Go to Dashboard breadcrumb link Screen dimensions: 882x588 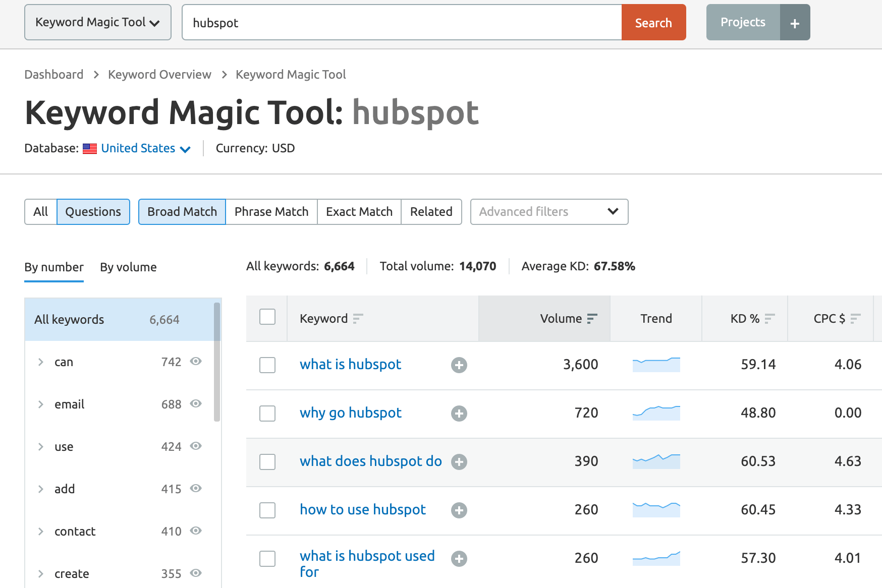[54, 75]
